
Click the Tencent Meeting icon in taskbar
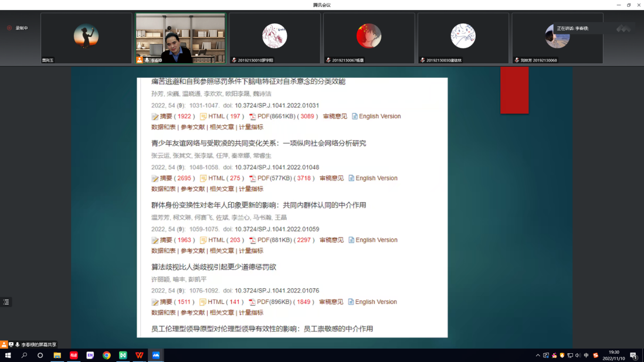pos(156,355)
